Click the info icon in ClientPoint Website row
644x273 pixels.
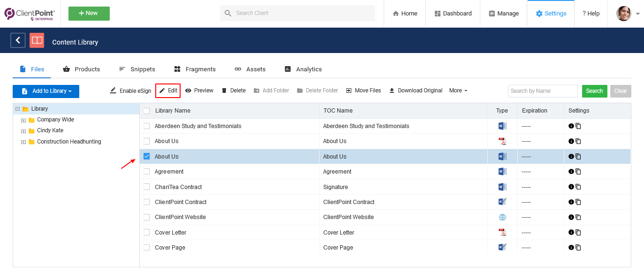click(x=571, y=217)
